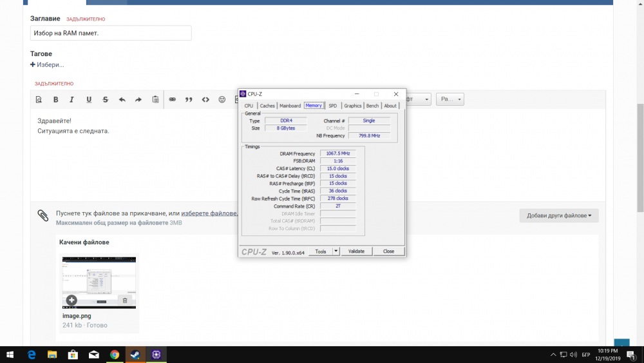The width and height of the screenshot is (644, 363).
Task: Insert a quote block
Action: click(x=189, y=99)
